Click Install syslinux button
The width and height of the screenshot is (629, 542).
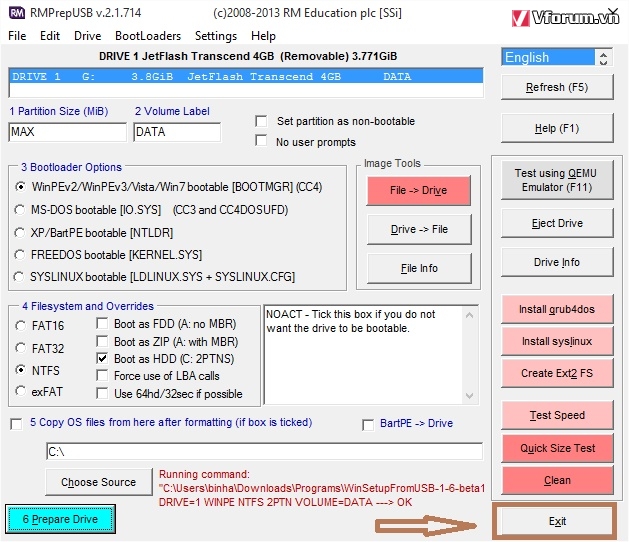(x=557, y=341)
